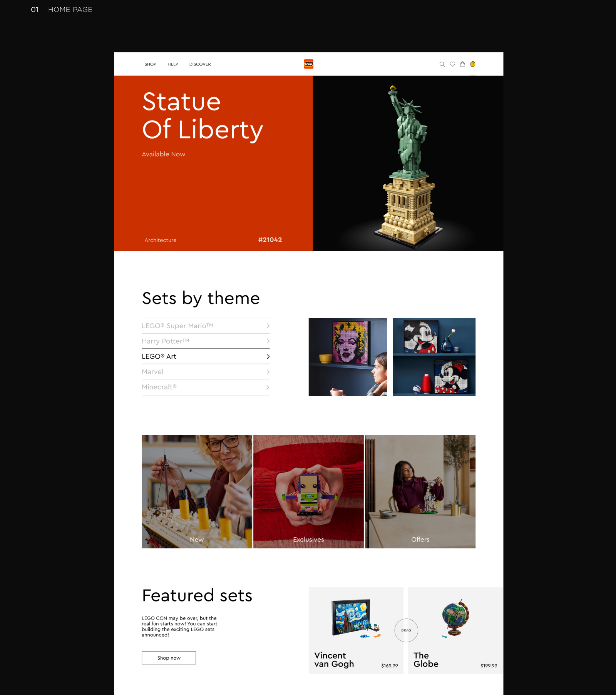
Task: Open the SHOP menu
Action: pyautogui.click(x=150, y=64)
